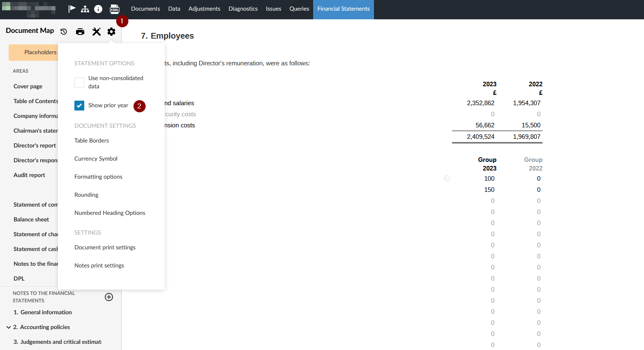This screenshot has height=350, width=644.
Task: Open the Data tab
Action: pos(174,9)
